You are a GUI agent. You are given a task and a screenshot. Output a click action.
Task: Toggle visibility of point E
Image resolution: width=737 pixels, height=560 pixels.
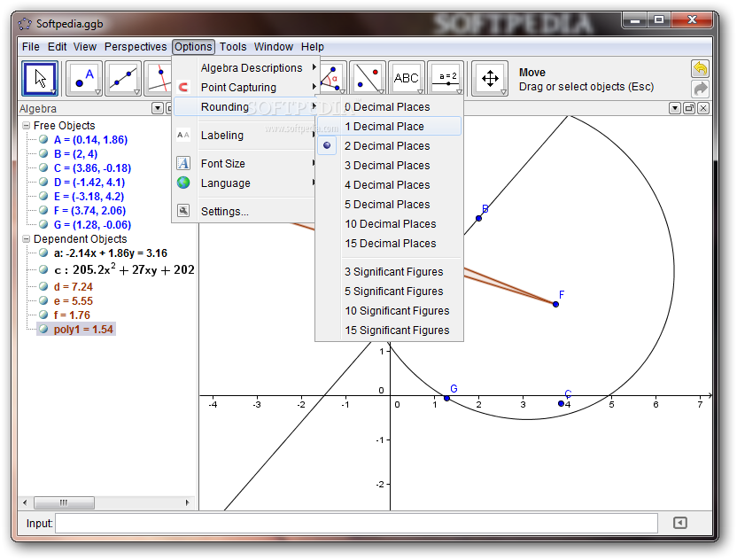(43, 196)
